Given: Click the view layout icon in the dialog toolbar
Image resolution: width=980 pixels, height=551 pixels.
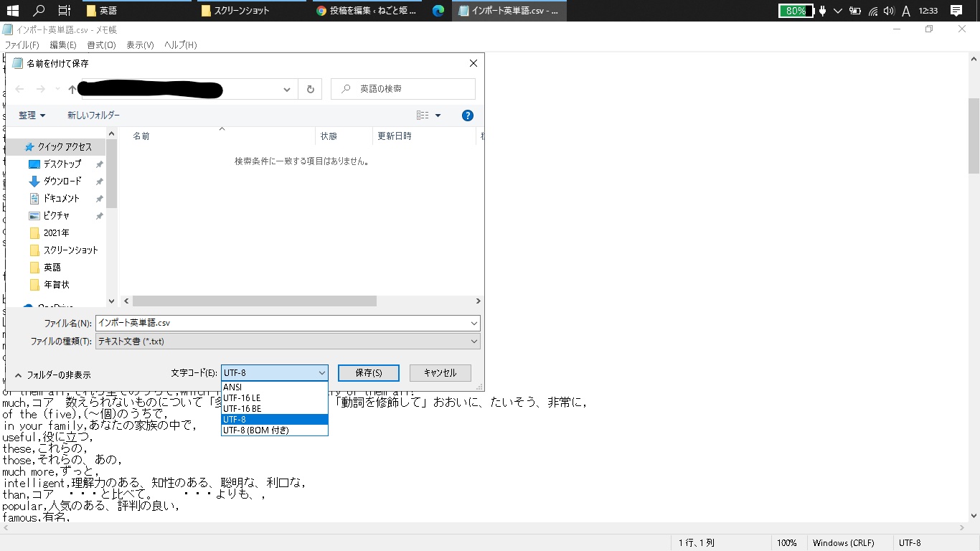Looking at the screenshot, I should tap(423, 116).
